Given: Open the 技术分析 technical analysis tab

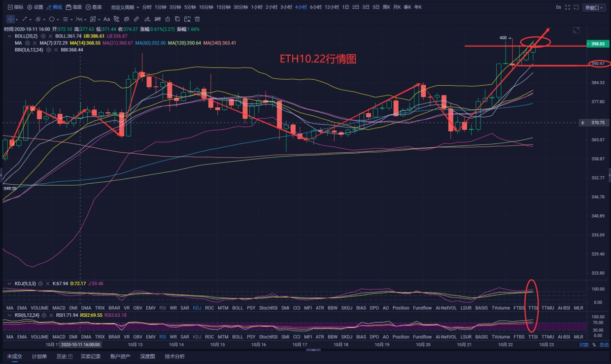Looking at the screenshot, I should coord(175,356).
